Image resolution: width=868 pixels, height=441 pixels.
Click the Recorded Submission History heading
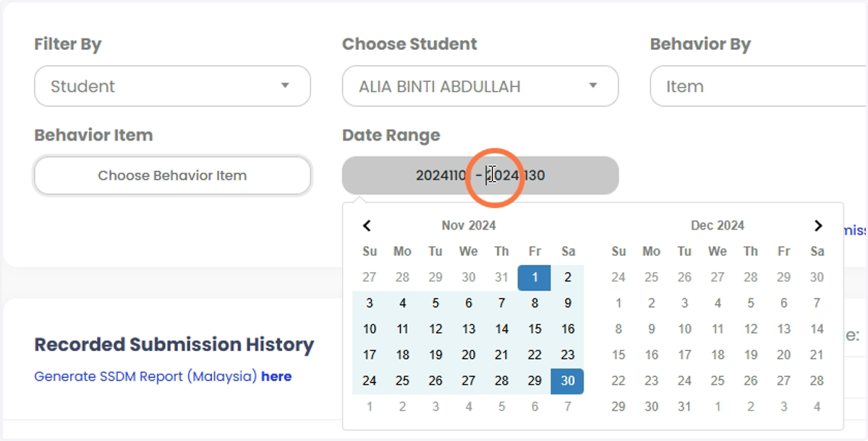(174, 345)
